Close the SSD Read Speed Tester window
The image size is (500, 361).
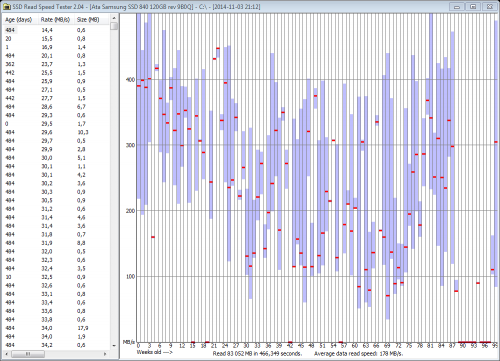(x=489, y=6)
